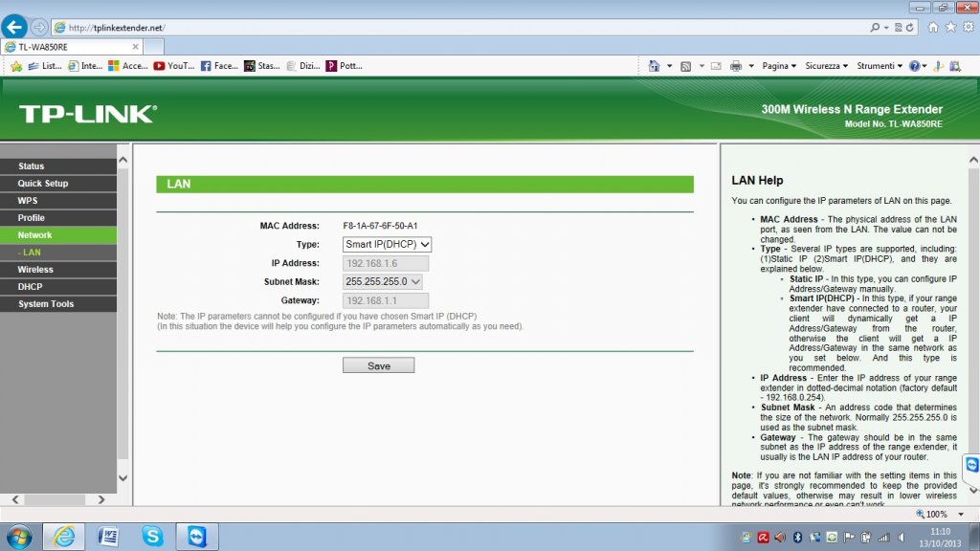Image resolution: width=980 pixels, height=551 pixels.
Task: Open the DHCP menu item
Action: (x=58, y=287)
